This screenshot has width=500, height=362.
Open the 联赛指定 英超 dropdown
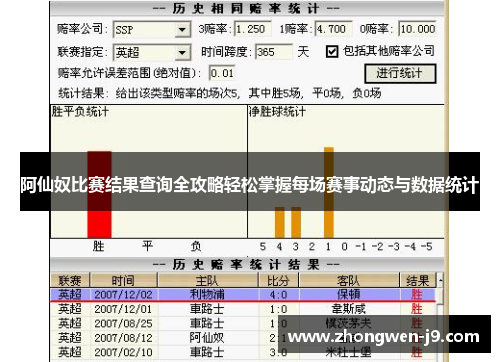[x=182, y=52]
